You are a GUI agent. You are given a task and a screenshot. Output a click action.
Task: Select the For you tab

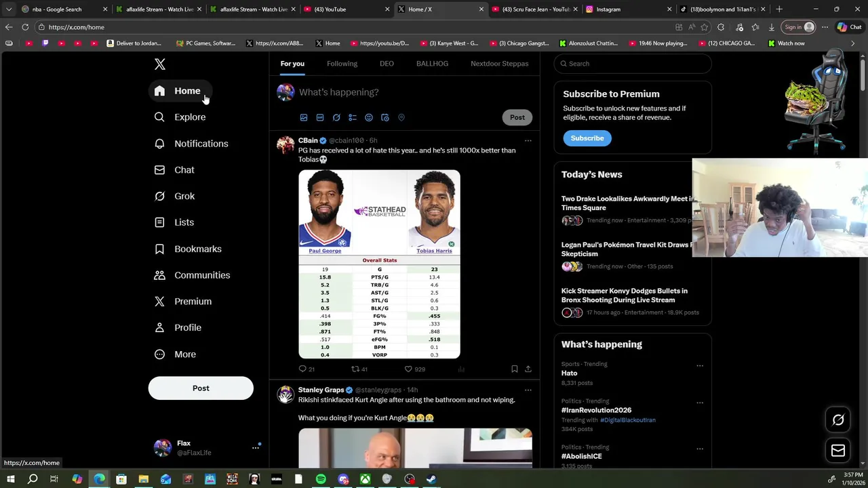(292, 64)
